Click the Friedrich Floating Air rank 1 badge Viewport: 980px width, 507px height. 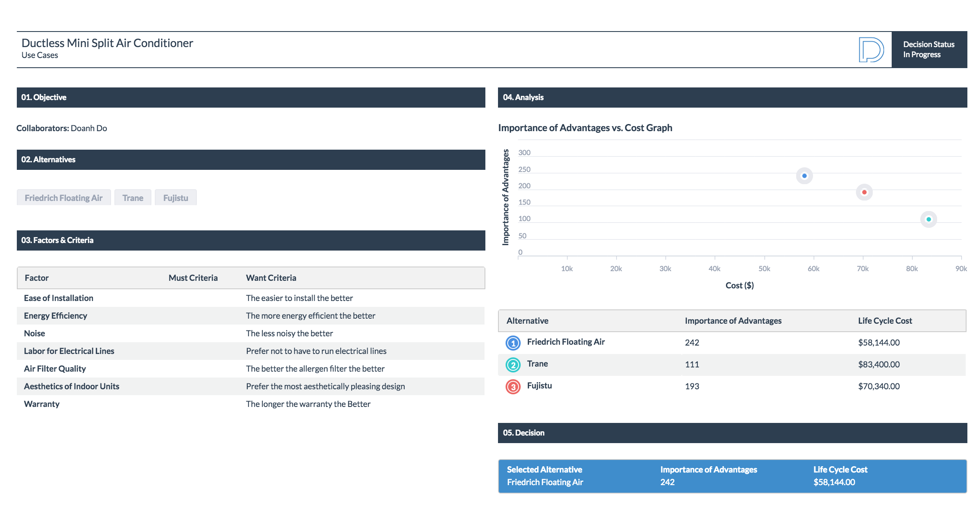coord(513,343)
